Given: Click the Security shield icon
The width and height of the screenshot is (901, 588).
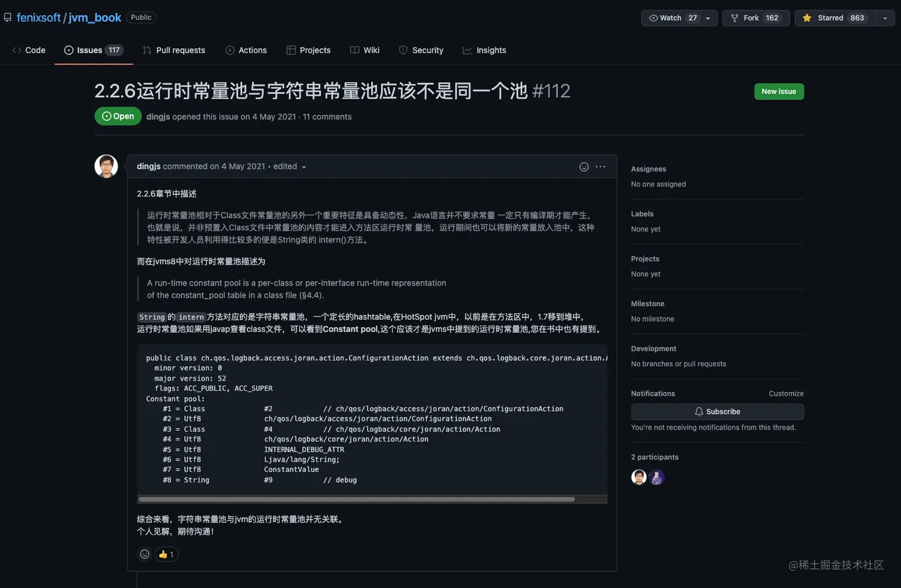Looking at the screenshot, I should tap(403, 50).
